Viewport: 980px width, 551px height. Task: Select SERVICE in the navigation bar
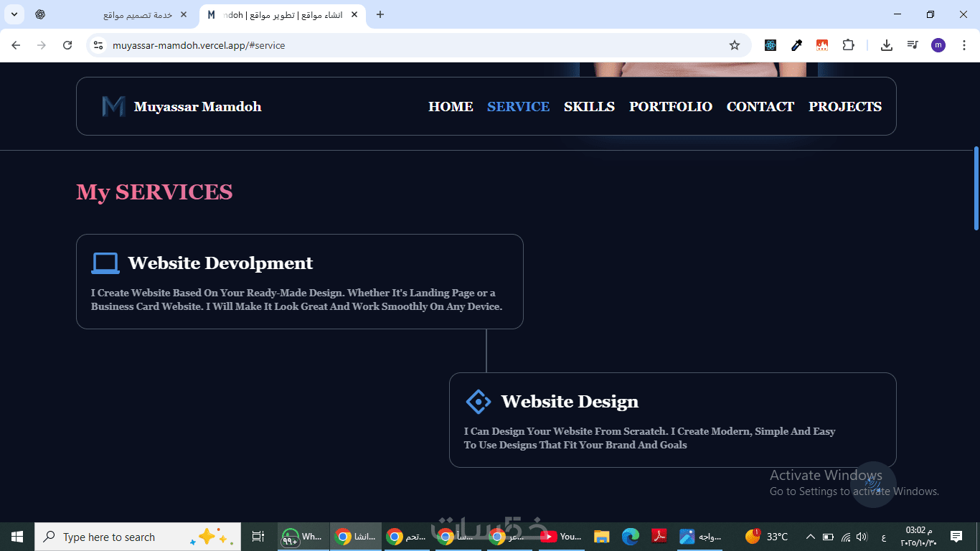coord(518,107)
